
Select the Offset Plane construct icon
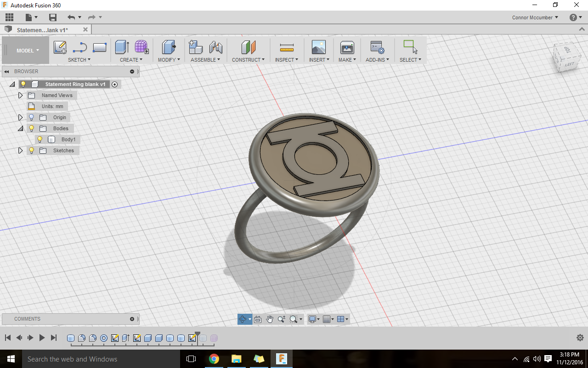248,47
